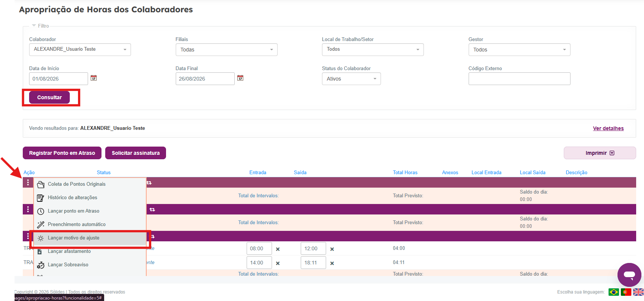The image size is (644, 301).
Task: Open the Status do Colaborador dropdown
Action: point(351,79)
